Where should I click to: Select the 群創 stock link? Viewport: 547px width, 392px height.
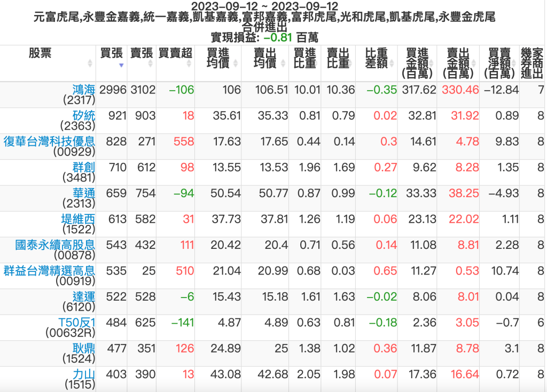point(83,167)
